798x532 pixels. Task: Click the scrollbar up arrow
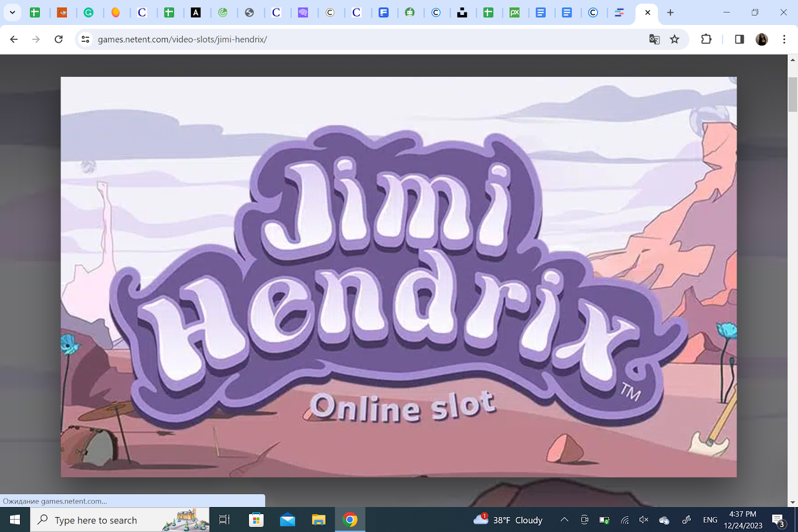(x=793, y=60)
